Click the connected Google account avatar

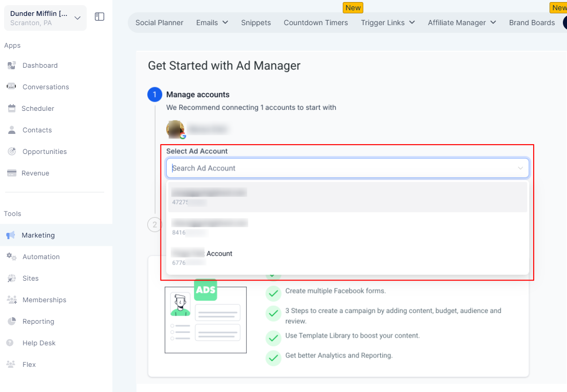tap(175, 129)
